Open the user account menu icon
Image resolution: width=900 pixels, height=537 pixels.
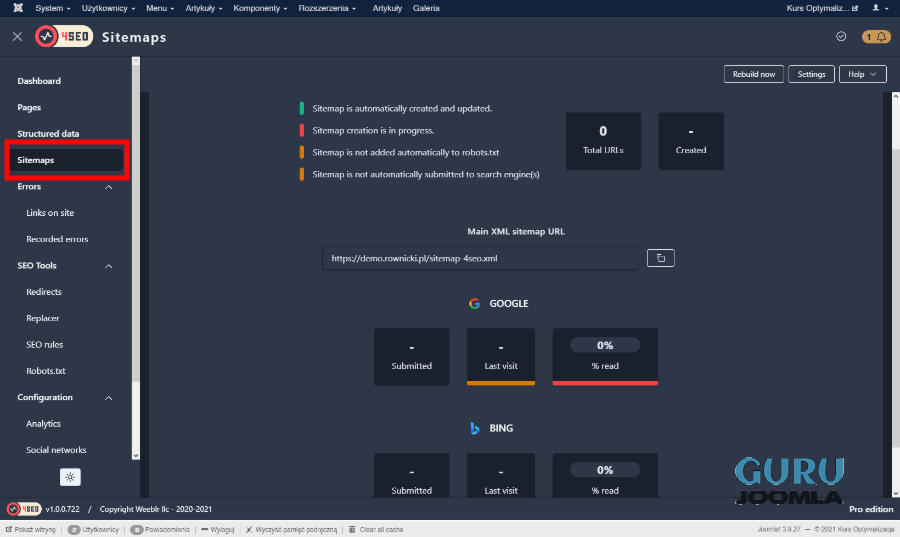tap(879, 8)
